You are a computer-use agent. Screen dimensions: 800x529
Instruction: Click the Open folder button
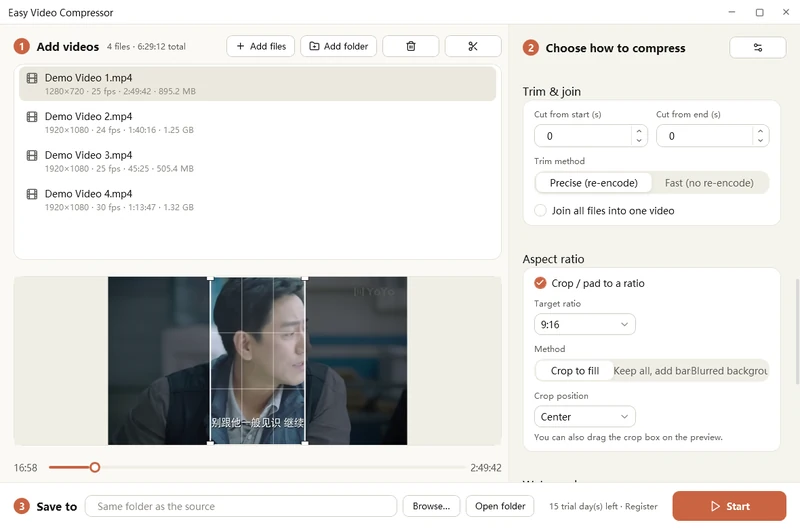click(x=500, y=506)
